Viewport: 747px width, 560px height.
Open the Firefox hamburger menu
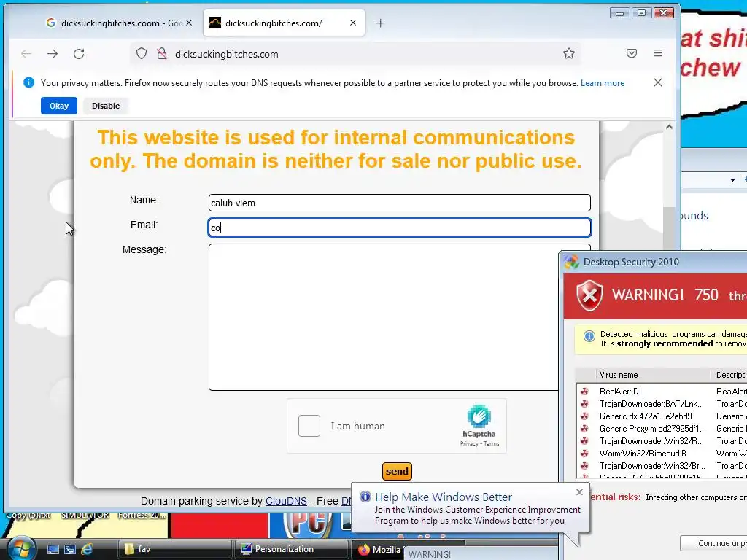(x=658, y=53)
